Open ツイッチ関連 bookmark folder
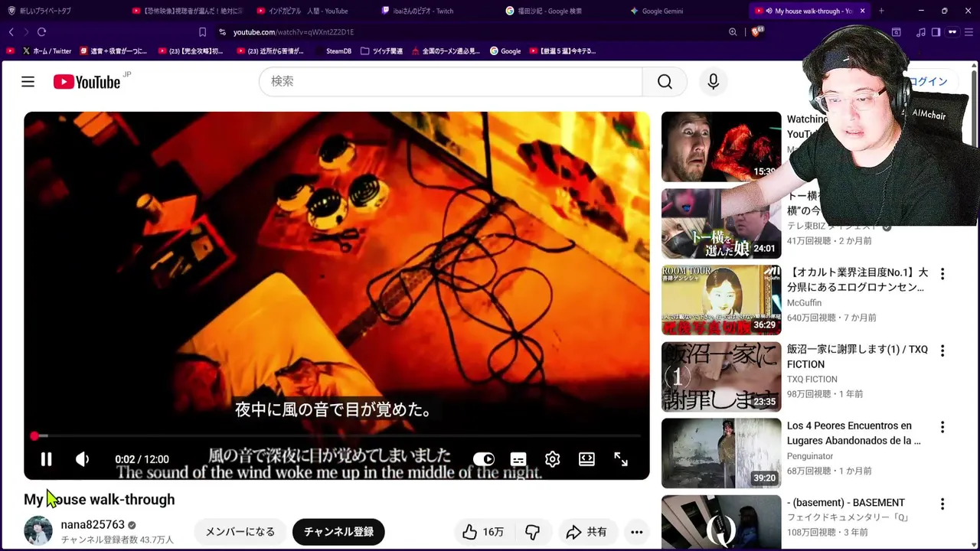 click(381, 51)
